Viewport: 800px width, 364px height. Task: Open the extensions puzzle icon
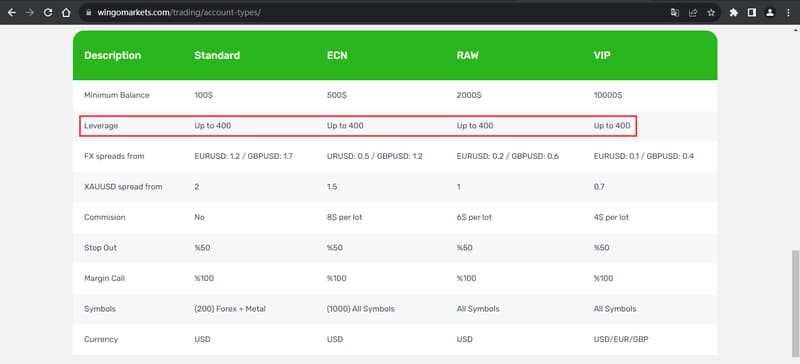(x=734, y=13)
